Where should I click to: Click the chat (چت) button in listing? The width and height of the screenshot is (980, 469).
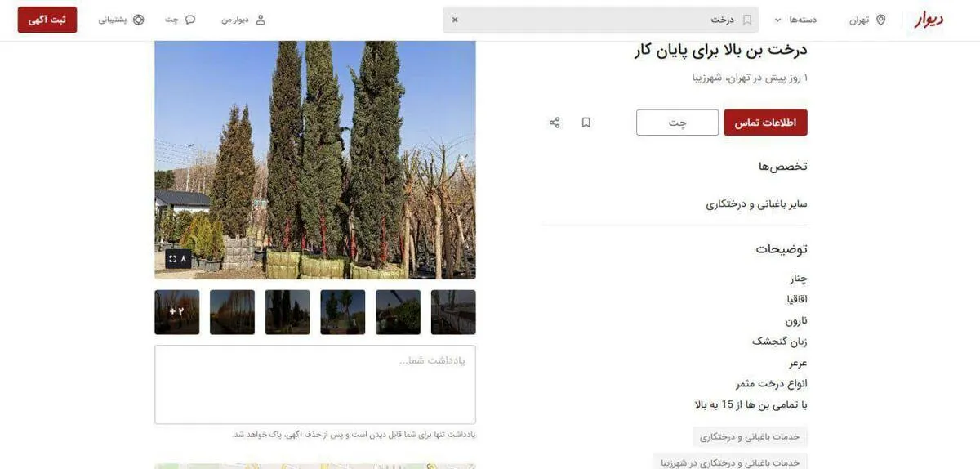(677, 123)
